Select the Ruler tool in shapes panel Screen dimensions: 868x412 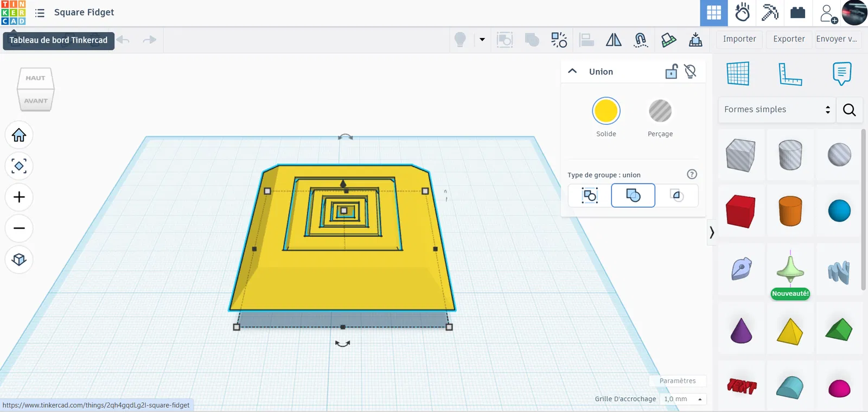tap(790, 73)
